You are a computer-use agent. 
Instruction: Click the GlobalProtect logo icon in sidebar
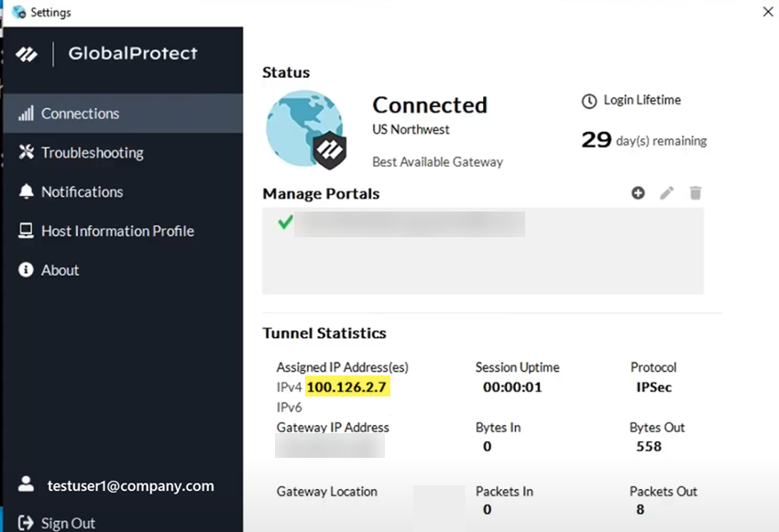point(27,54)
